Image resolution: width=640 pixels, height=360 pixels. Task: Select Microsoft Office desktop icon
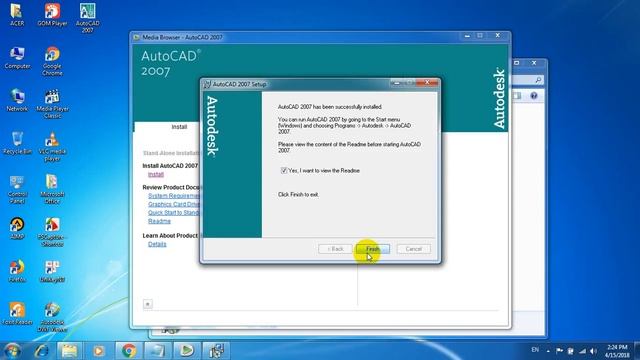tap(52, 189)
